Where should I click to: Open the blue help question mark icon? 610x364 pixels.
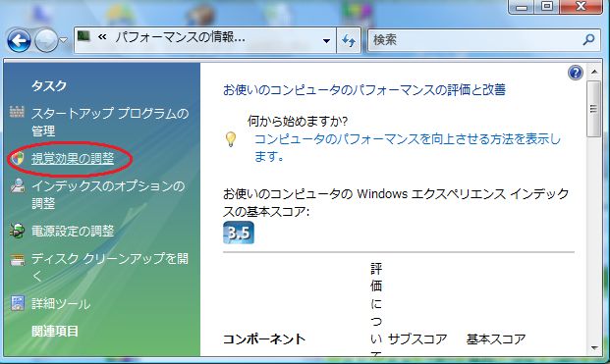575,73
